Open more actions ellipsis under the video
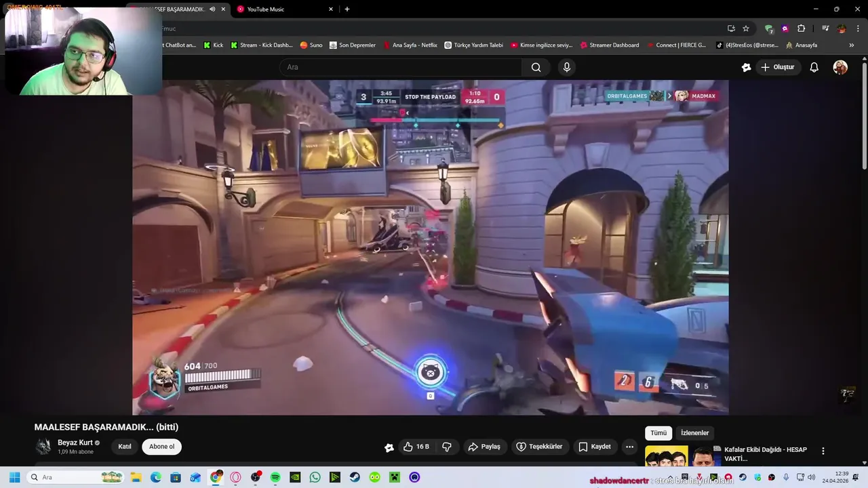This screenshot has height=488, width=868. tap(629, 447)
